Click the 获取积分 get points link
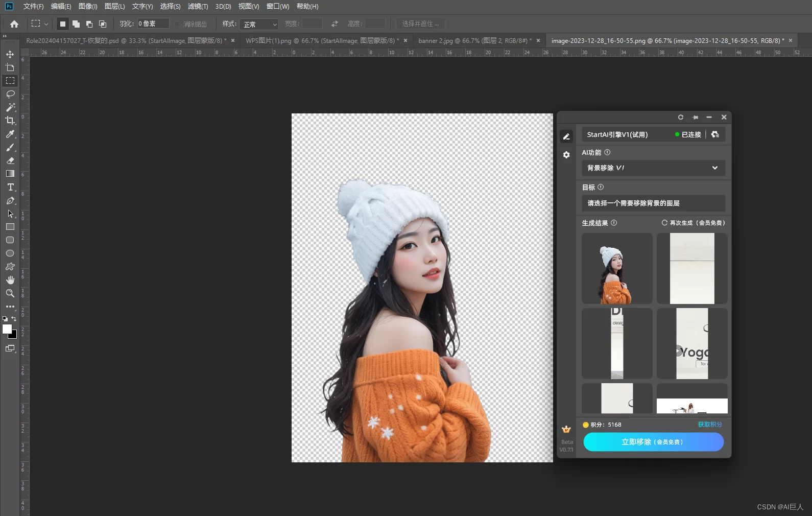Image resolution: width=812 pixels, height=516 pixels. [x=710, y=425]
